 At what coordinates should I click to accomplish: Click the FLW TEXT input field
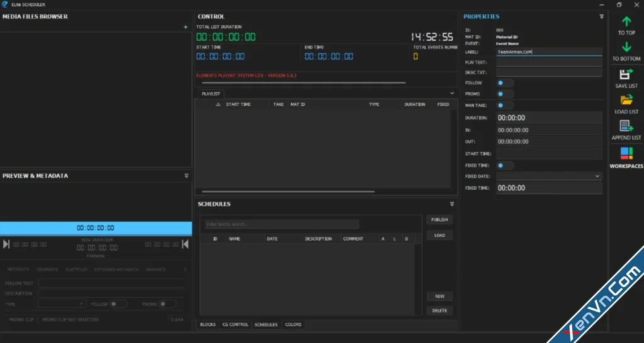[549, 62]
